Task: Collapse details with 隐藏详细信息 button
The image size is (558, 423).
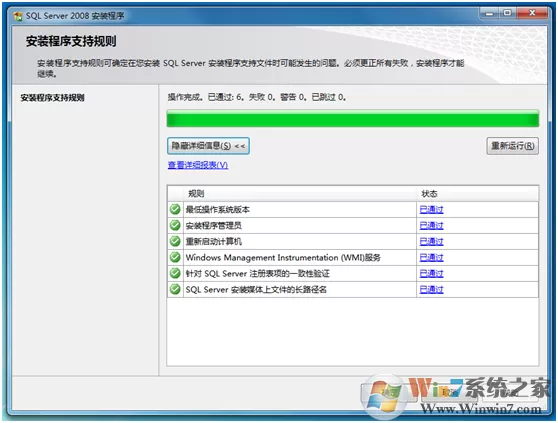Action: point(208,146)
